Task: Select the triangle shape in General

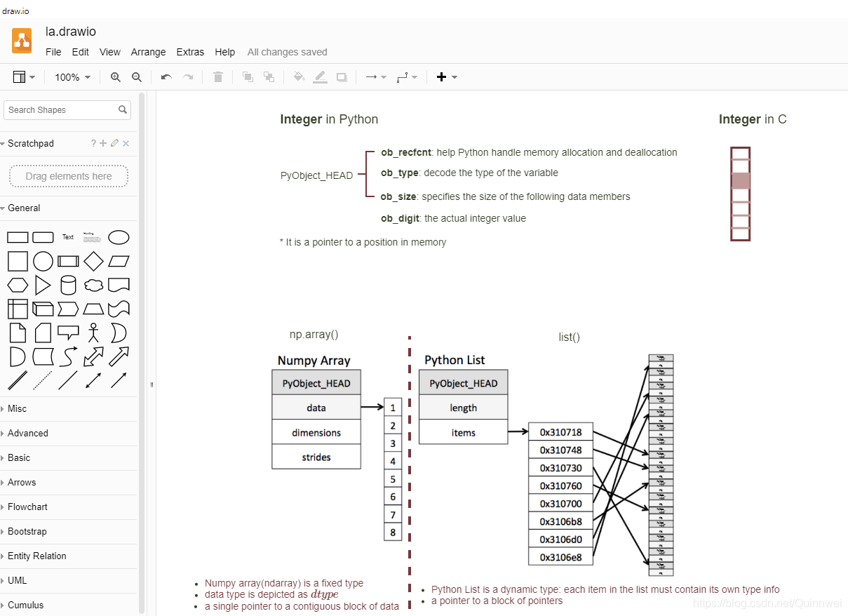Action: pos(43,286)
